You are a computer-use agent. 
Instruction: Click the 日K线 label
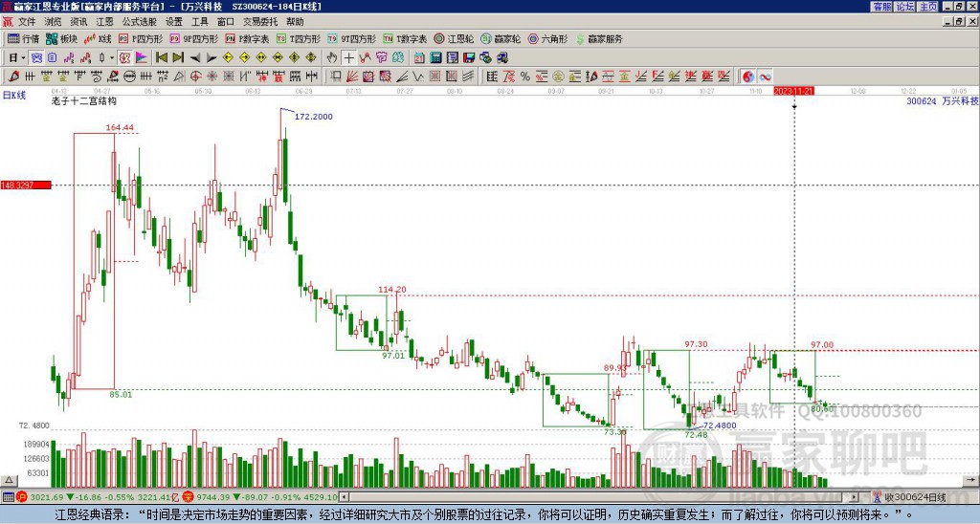point(14,96)
